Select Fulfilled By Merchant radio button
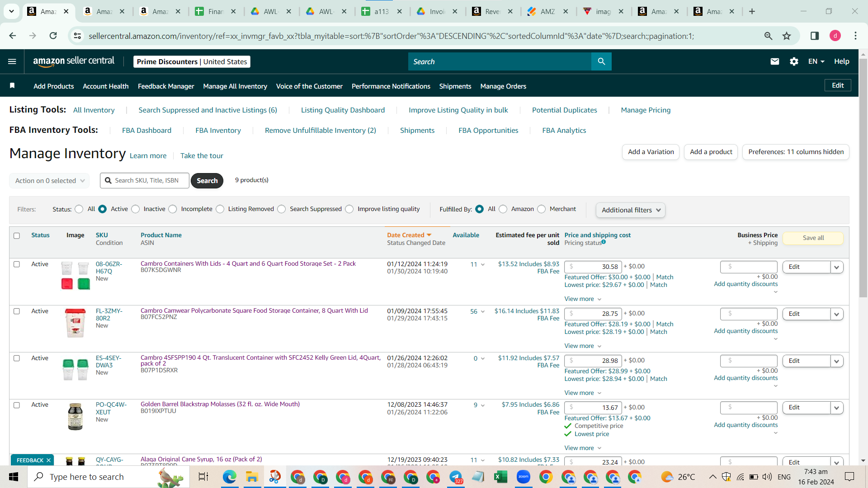868x488 pixels. pos(542,209)
